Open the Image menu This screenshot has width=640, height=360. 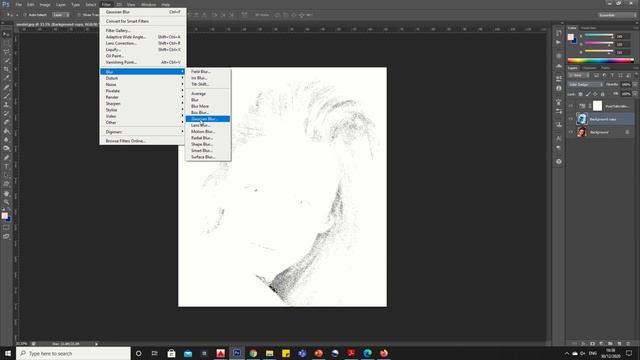click(45, 4)
